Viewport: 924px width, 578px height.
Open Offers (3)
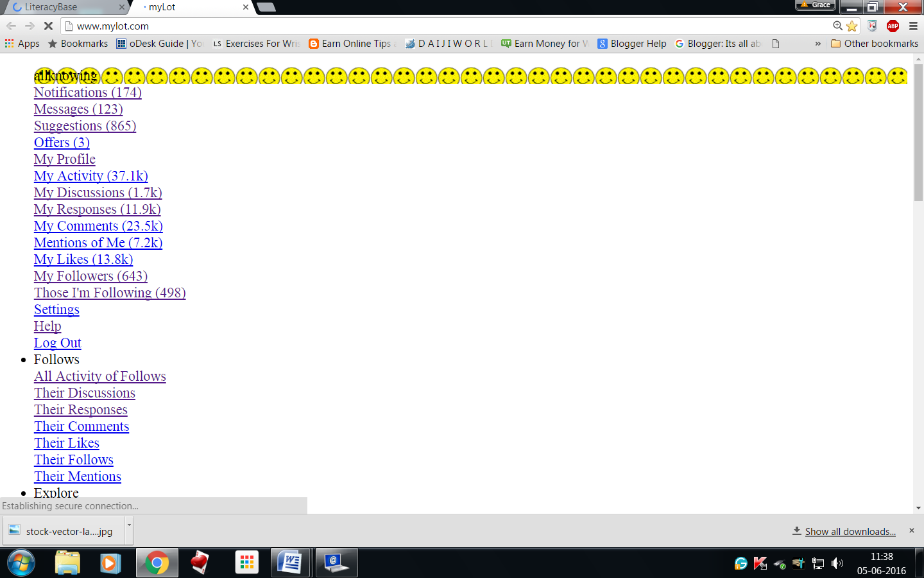[x=62, y=143]
